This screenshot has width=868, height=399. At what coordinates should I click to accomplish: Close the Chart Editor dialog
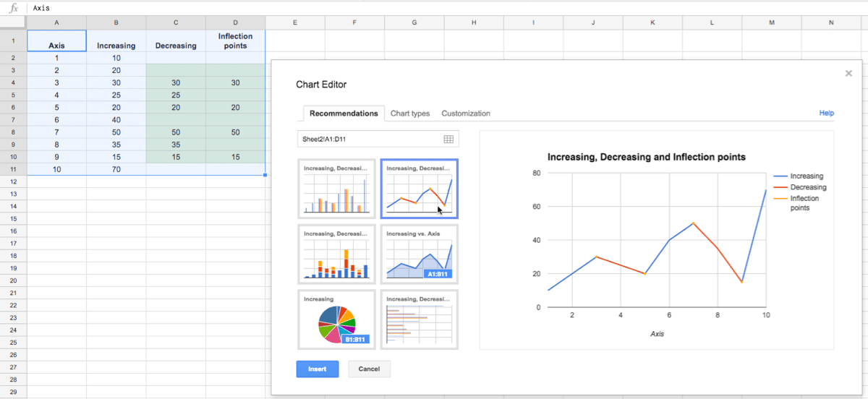tap(848, 73)
